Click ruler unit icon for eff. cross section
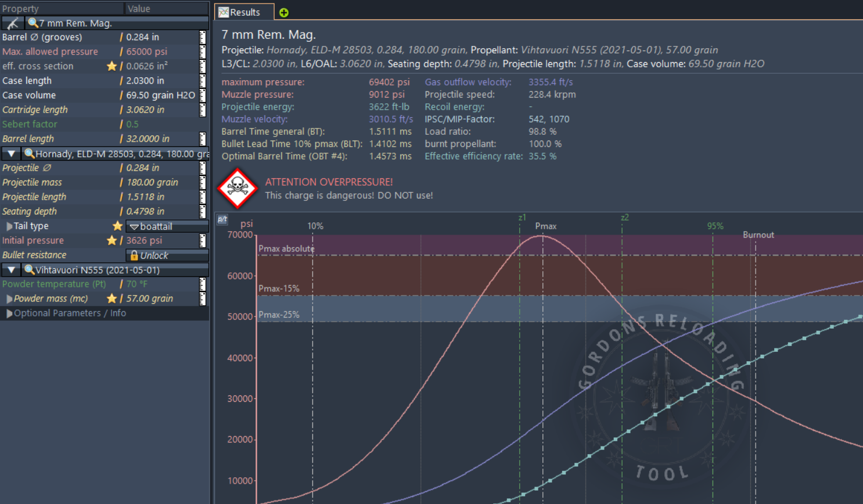 tap(203, 66)
